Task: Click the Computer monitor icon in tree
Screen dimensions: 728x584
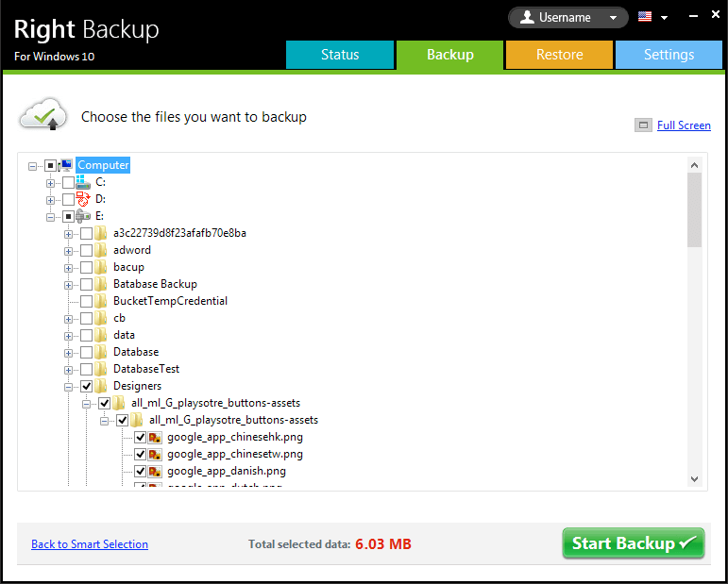Action: (x=66, y=165)
